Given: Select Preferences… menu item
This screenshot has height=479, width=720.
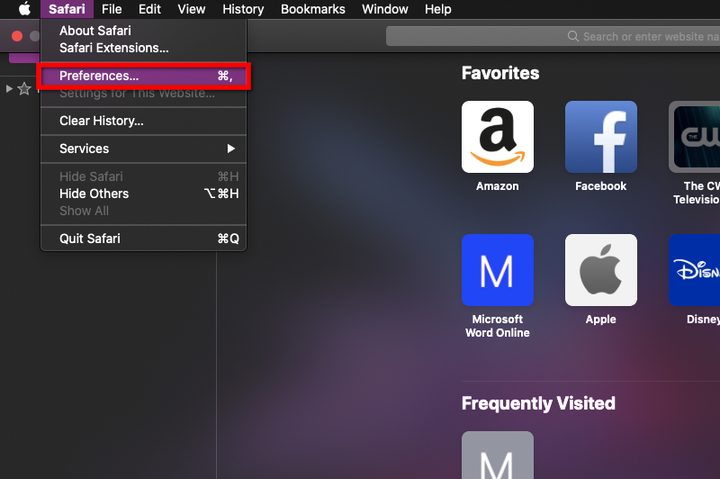Looking at the screenshot, I should coord(144,76).
